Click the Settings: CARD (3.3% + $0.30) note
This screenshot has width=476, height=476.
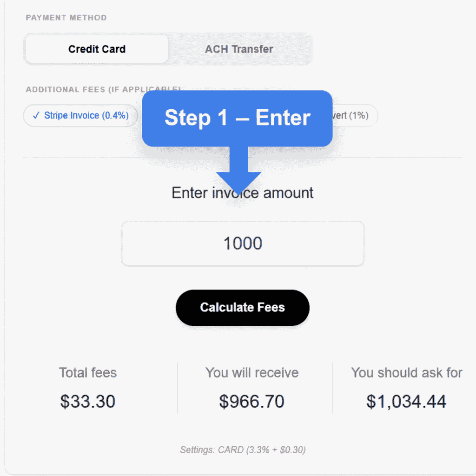(x=243, y=450)
